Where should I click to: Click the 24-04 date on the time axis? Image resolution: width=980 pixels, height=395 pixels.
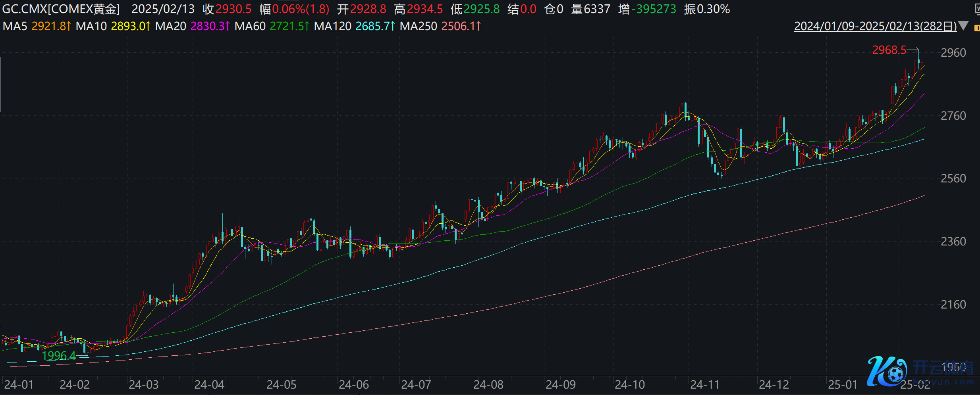point(209,384)
